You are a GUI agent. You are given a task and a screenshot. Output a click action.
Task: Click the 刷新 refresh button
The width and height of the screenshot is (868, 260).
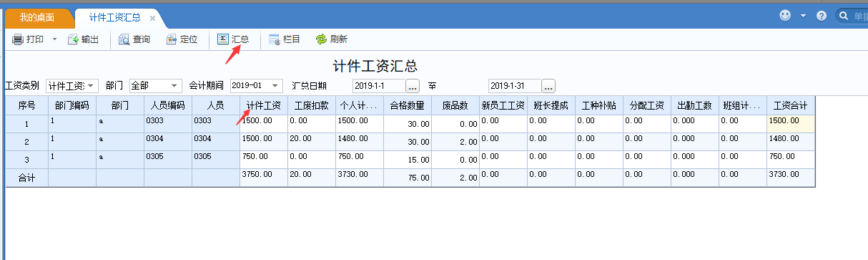click(332, 39)
